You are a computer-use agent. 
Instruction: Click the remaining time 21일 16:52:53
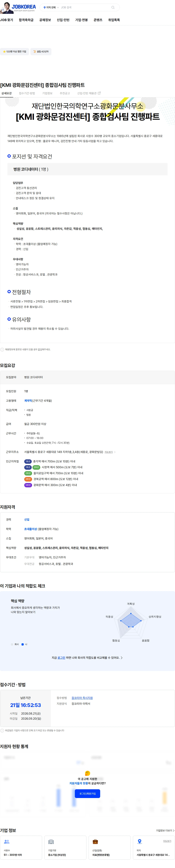coord(25,705)
